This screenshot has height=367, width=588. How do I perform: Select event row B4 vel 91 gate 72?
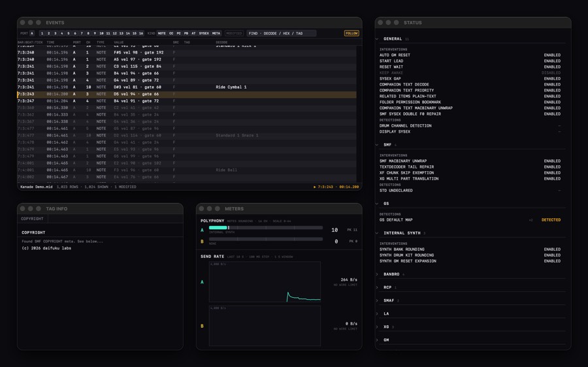tap(187, 101)
